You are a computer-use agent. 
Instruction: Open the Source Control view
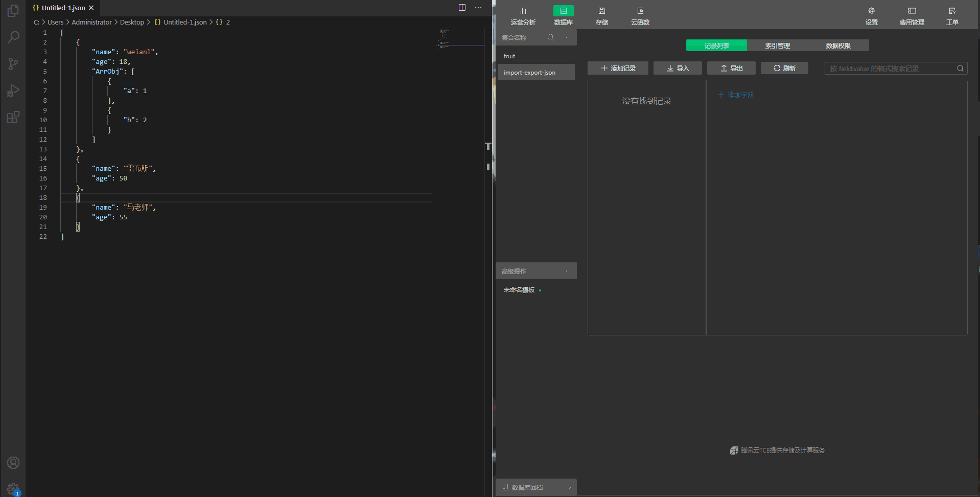[x=13, y=64]
